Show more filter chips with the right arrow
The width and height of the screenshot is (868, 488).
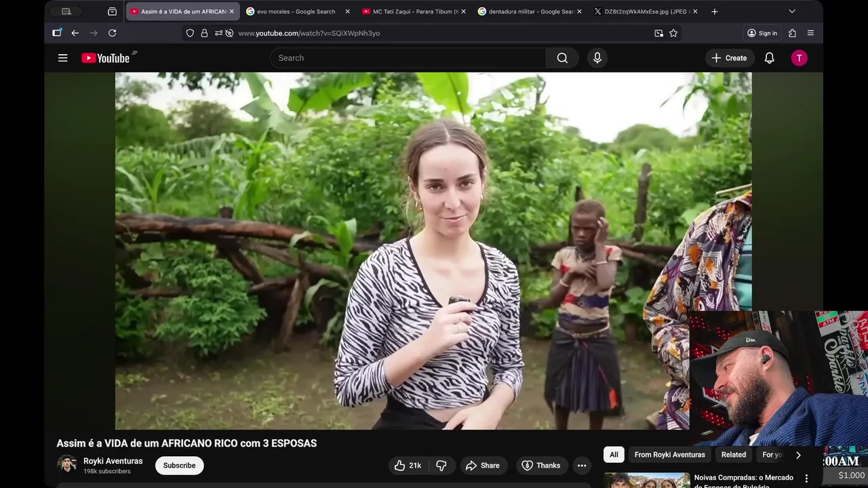798,455
